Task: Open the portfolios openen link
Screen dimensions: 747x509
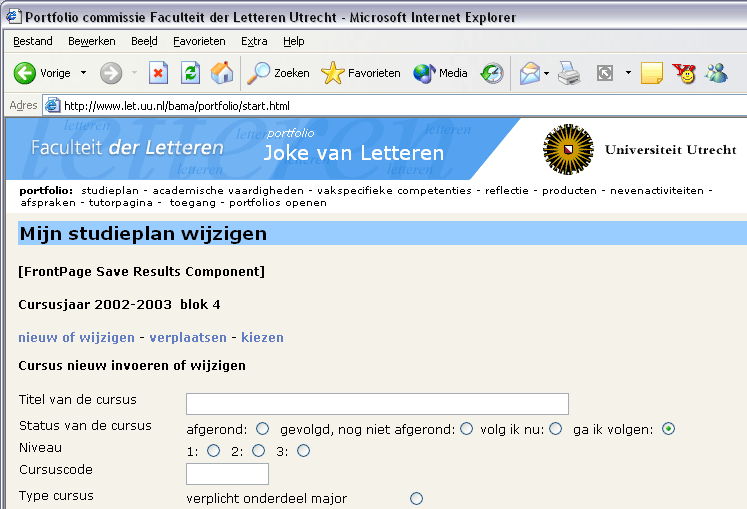Action: click(278, 203)
